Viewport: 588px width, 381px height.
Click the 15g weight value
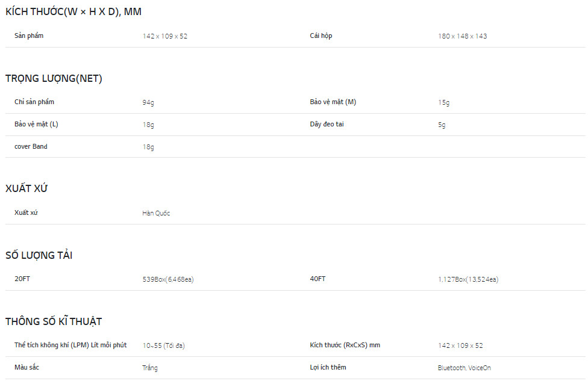(443, 102)
